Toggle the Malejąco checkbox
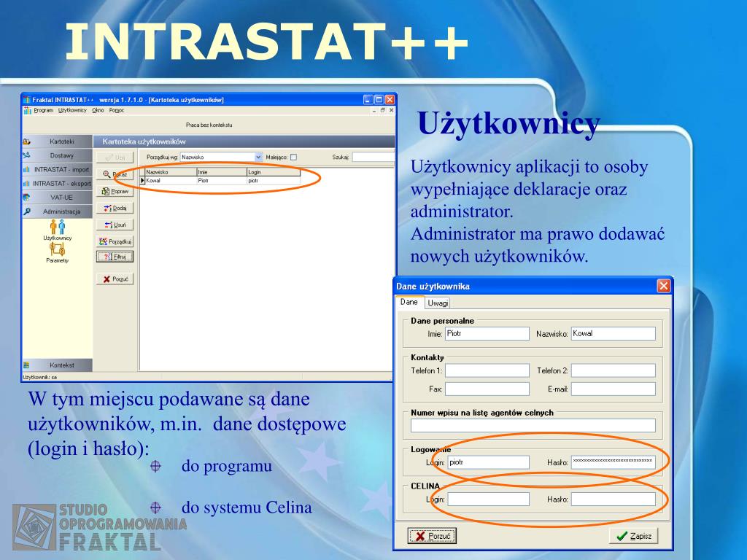The image size is (747, 560). (293, 157)
